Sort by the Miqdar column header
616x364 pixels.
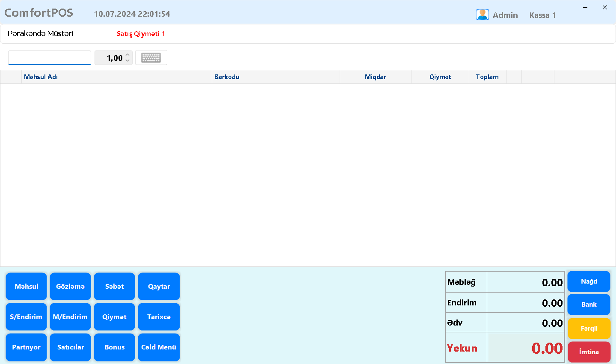[x=376, y=77]
